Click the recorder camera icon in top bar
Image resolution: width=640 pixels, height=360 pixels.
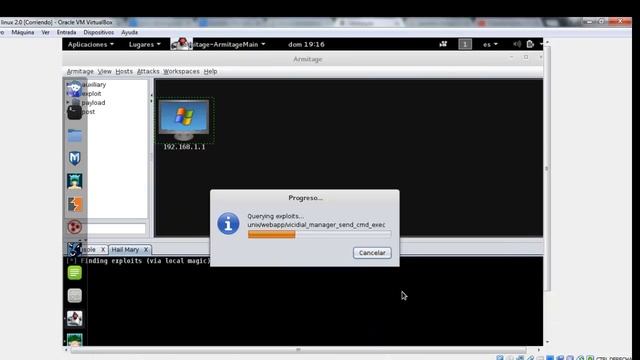tap(443, 44)
